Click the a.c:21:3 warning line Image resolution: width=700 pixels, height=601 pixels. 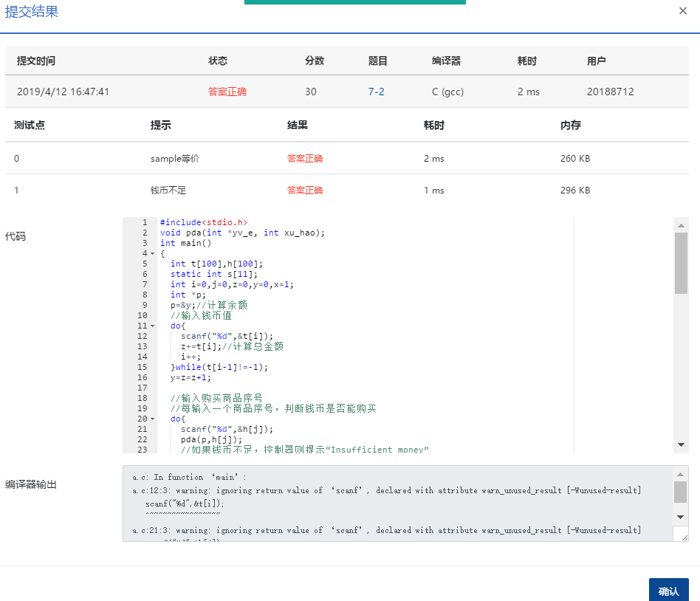click(387, 530)
